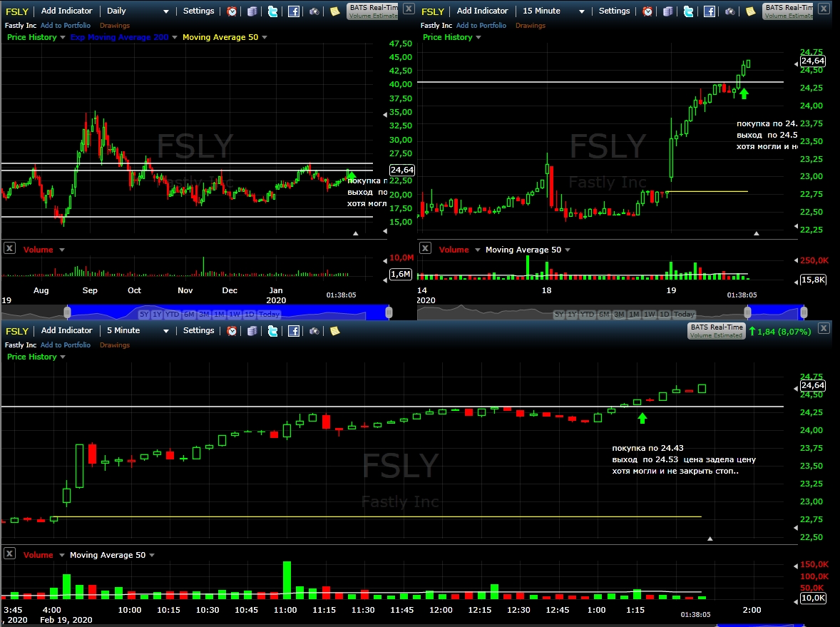
Task: Select 1D range in 15 Minute navigator
Action: 665,315
